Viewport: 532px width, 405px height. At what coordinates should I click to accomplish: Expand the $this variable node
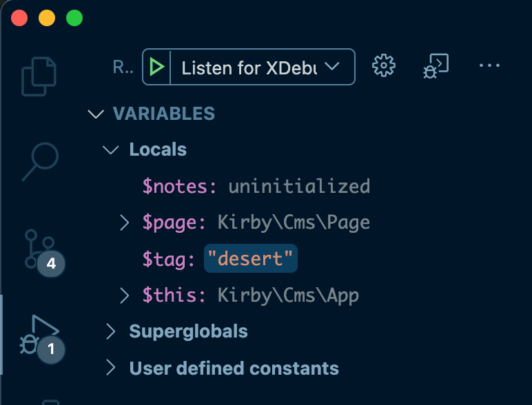(125, 295)
